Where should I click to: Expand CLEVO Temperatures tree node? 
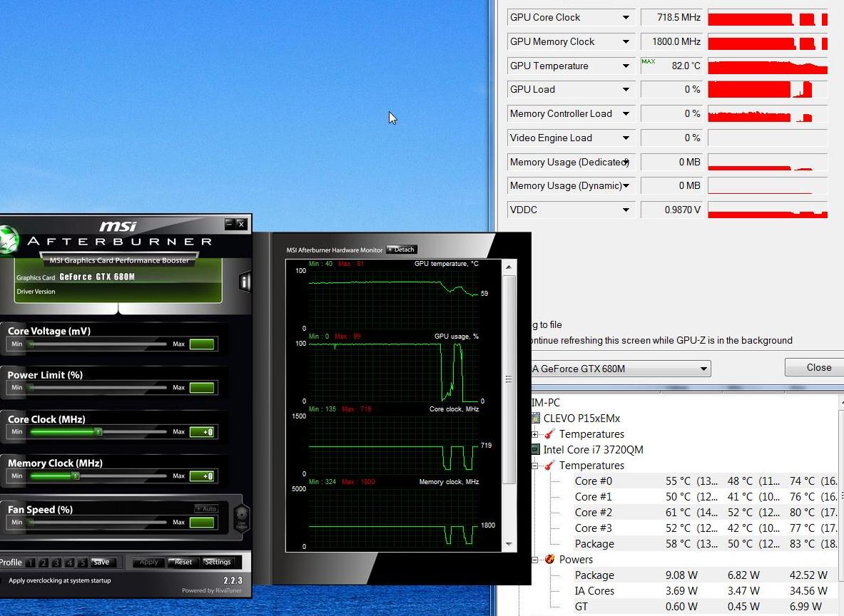[534, 434]
